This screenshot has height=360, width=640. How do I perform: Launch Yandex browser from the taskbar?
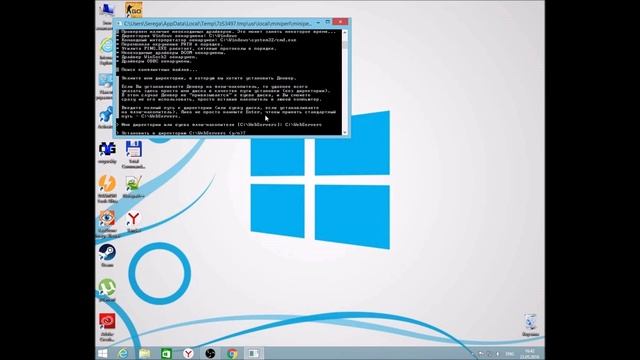(188, 353)
